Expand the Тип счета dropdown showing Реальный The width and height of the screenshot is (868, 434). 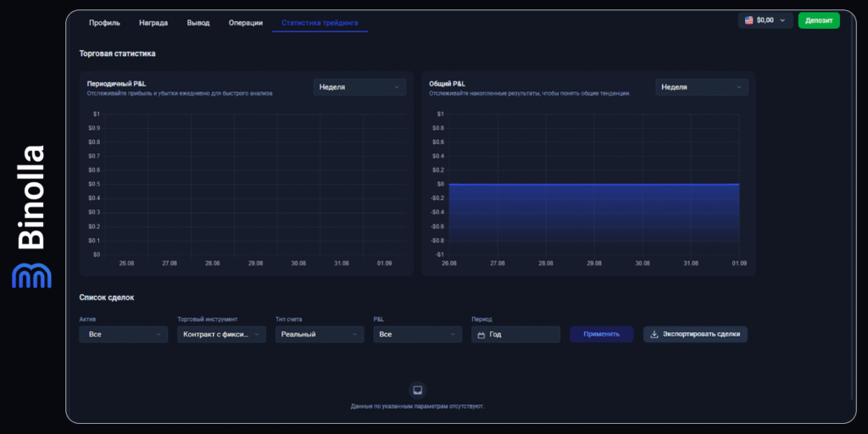[x=320, y=334]
